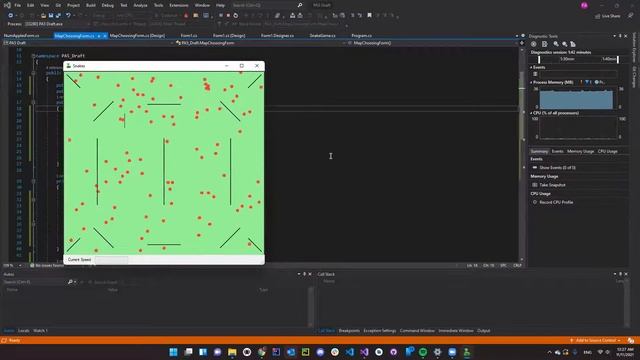Screen dimensions: 640x360
Task: Click the Diagnostic Tools settings gear icon
Action: (533, 44)
